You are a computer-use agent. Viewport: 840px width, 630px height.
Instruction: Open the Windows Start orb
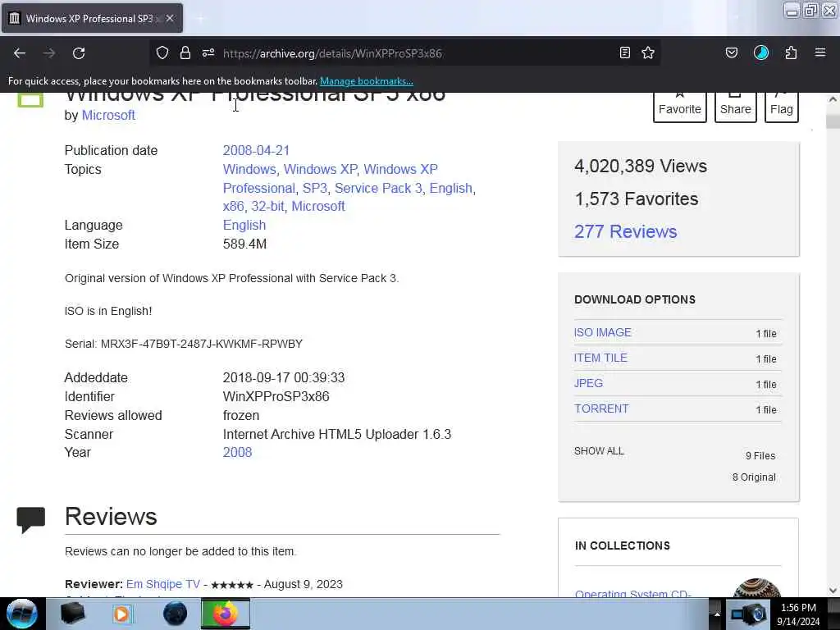[x=22, y=614]
